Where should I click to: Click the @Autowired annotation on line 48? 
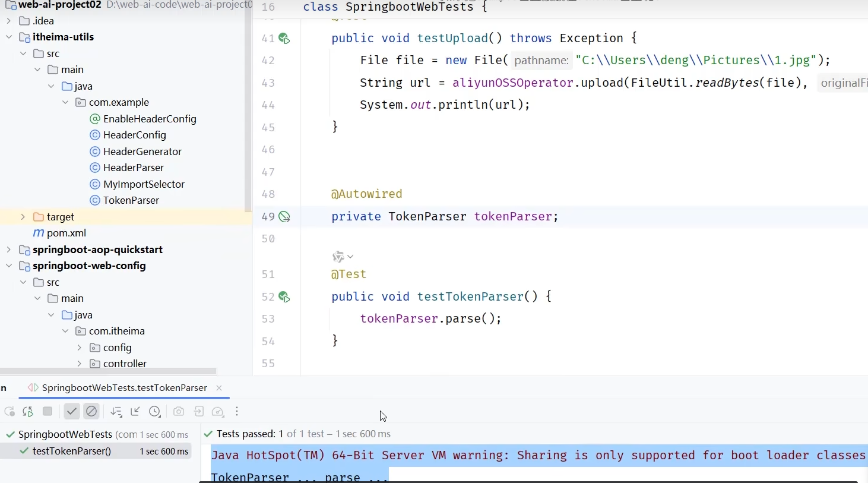tap(367, 194)
